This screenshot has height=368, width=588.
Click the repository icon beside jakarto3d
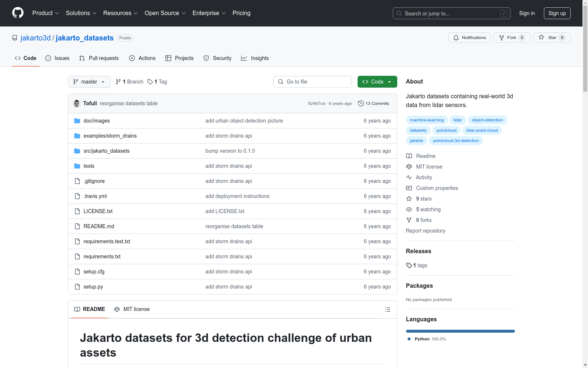click(15, 38)
